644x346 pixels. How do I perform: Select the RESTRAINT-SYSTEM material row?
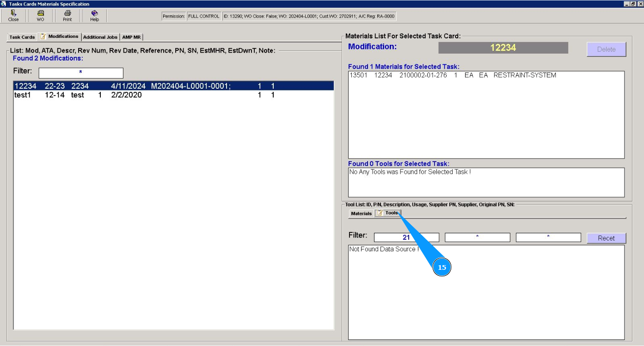tap(486, 75)
